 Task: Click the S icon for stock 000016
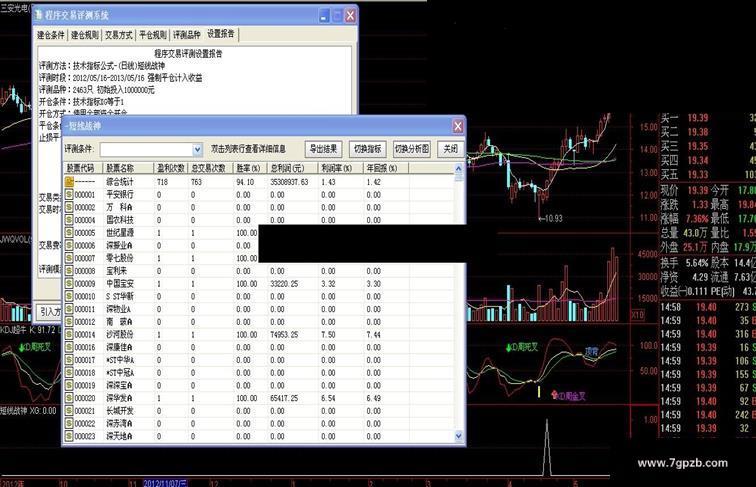(69, 347)
